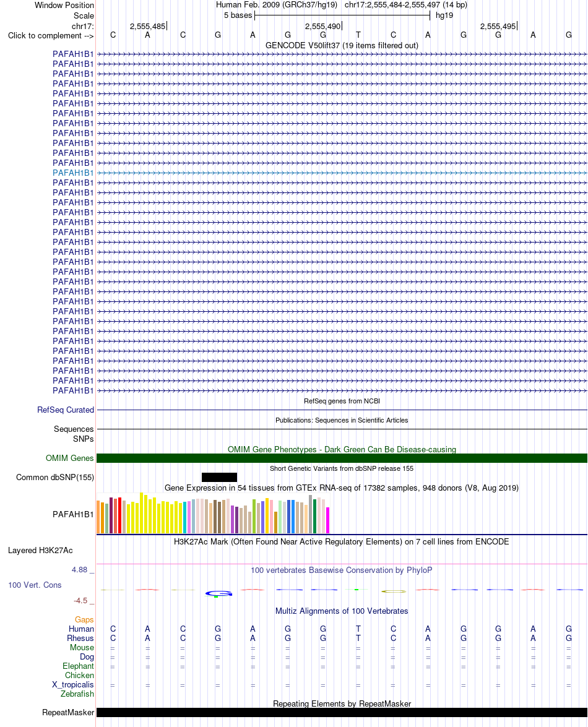Select the black dbSNP variant item
This screenshot has height=727, width=588.
coord(219,477)
